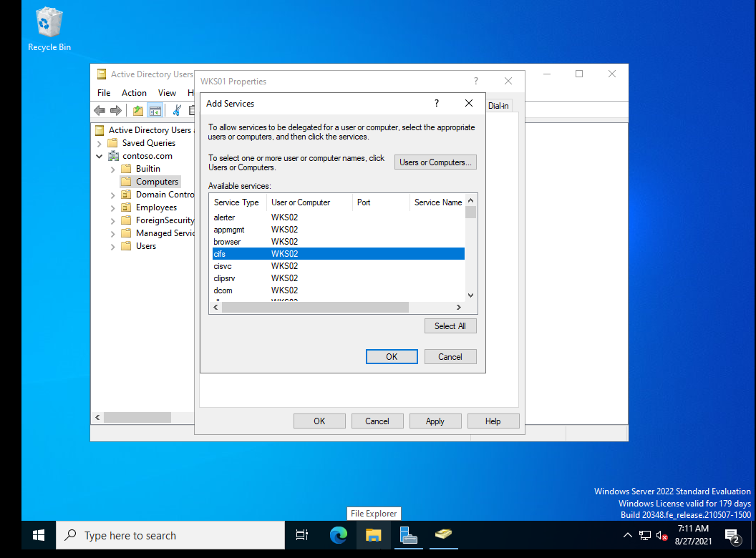Click services list horizontal scroll left arrow
The width and height of the screenshot is (756, 558).
[215, 308]
